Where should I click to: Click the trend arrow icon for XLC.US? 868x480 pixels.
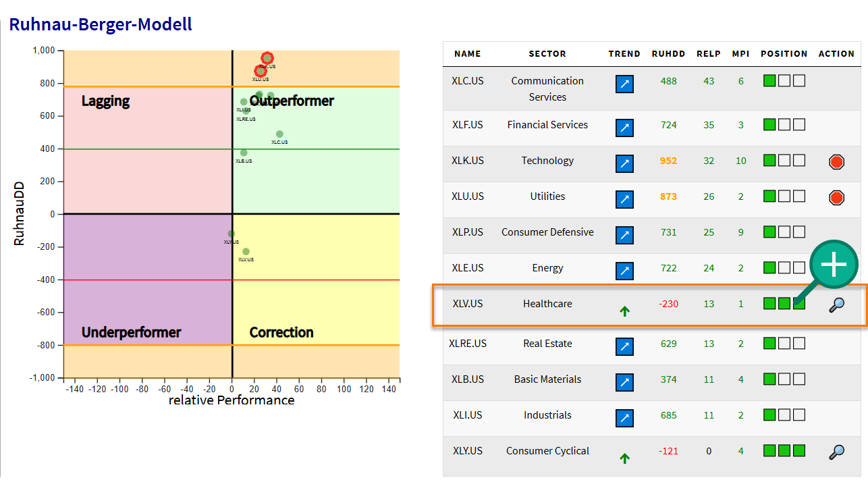624,84
